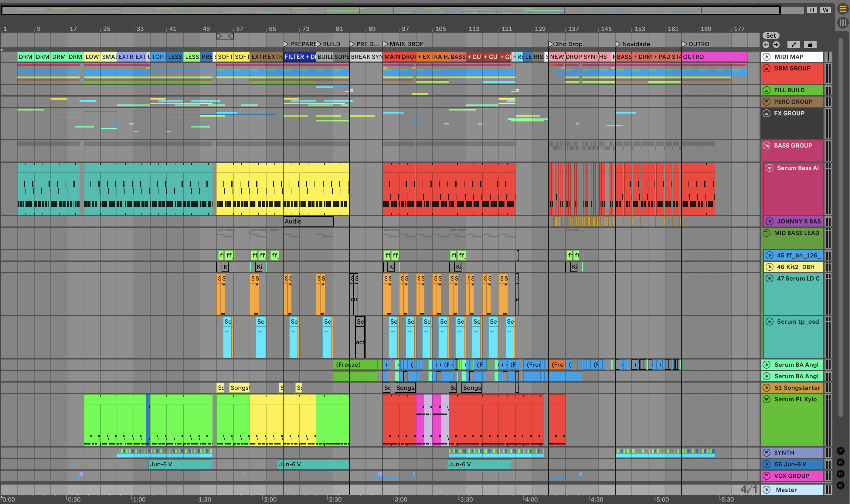Click the DRM GROUP group icon
This screenshot has height=504, width=850.
(x=767, y=68)
